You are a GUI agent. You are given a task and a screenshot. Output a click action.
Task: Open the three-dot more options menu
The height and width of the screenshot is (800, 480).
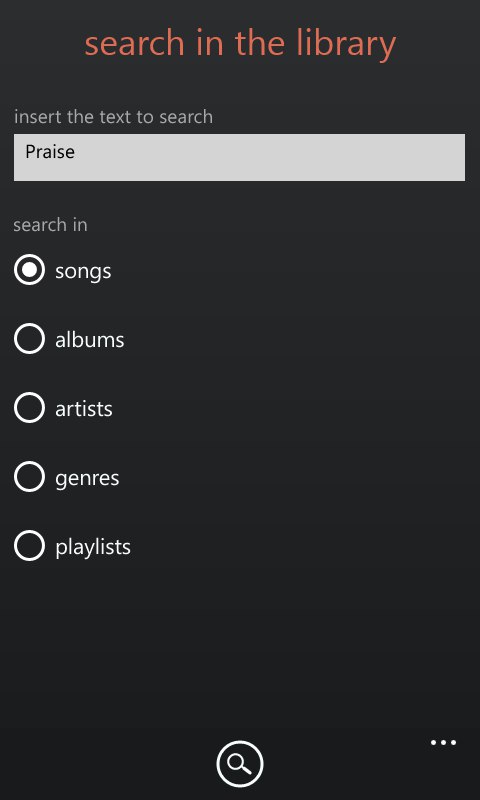[443, 743]
